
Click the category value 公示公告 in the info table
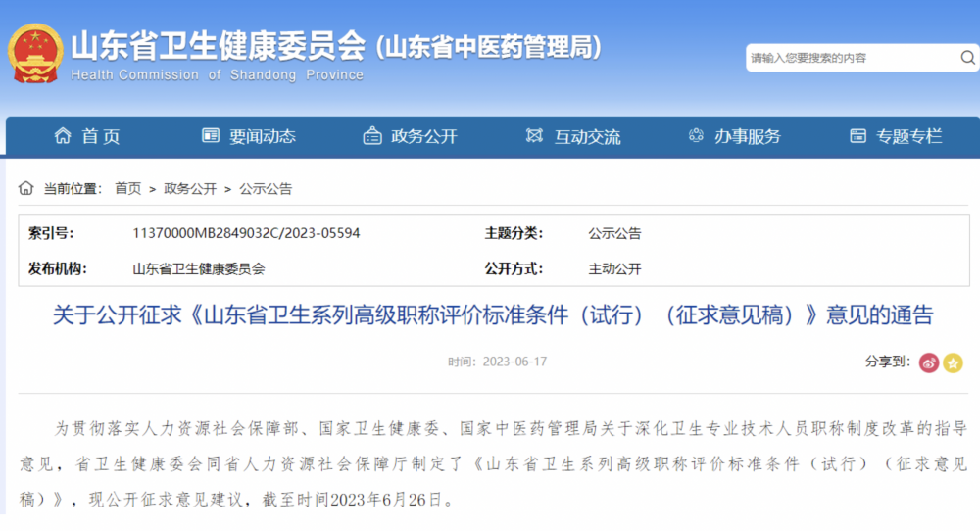pyautogui.click(x=615, y=233)
